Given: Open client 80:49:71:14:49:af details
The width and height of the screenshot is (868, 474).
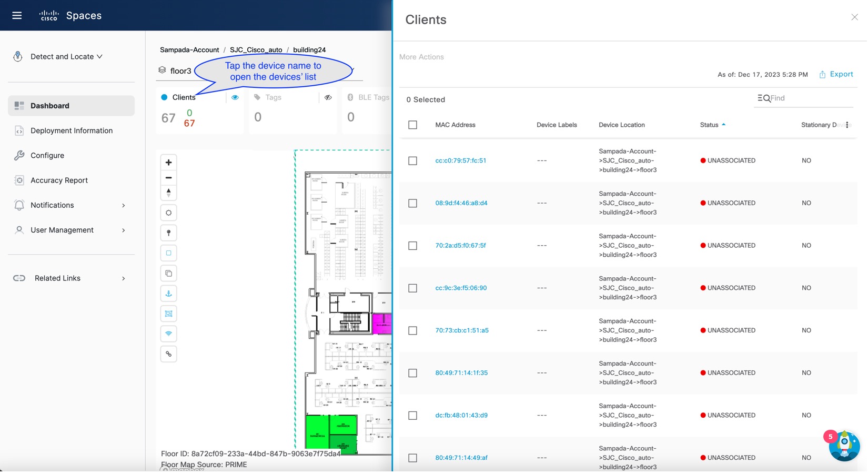Looking at the screenshot, I should (461, 458).
